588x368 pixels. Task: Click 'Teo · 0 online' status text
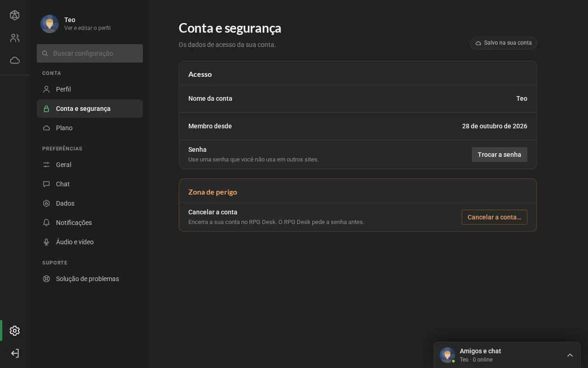pyautogui.click(x=476, y=360)
